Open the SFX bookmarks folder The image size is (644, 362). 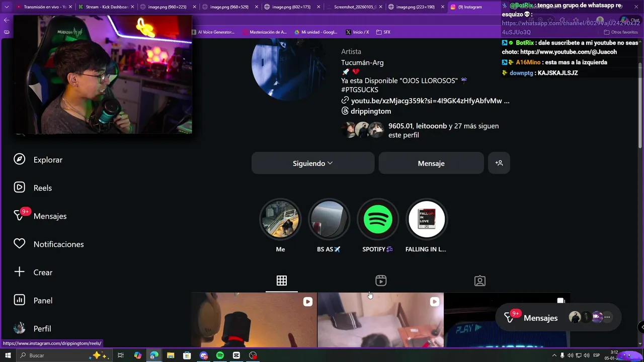point(383,32)
